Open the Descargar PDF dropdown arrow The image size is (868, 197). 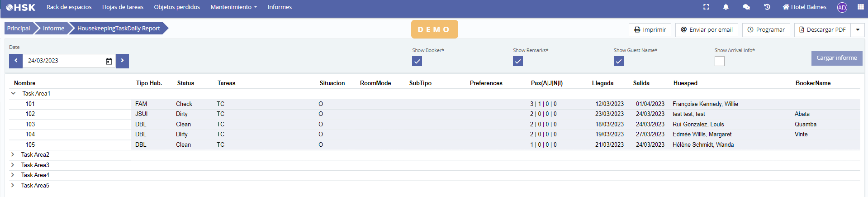858,30
